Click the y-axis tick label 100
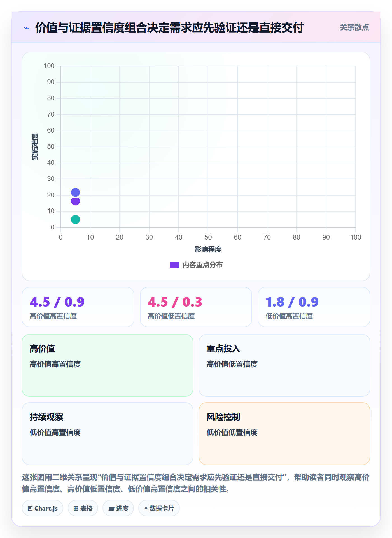Image resolution: width=392 pixels, height=538 pixels. pos(49,66)
